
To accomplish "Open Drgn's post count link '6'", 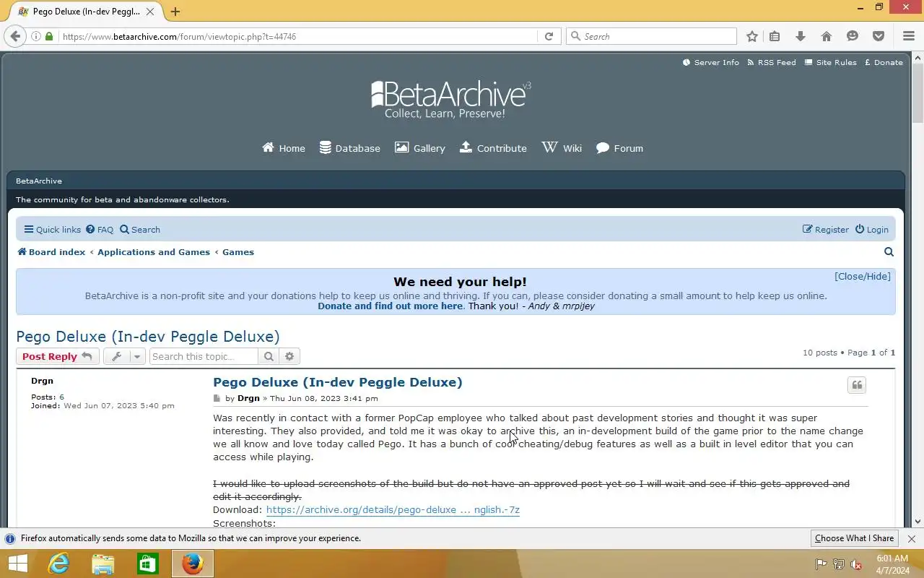I will [61, 397].
